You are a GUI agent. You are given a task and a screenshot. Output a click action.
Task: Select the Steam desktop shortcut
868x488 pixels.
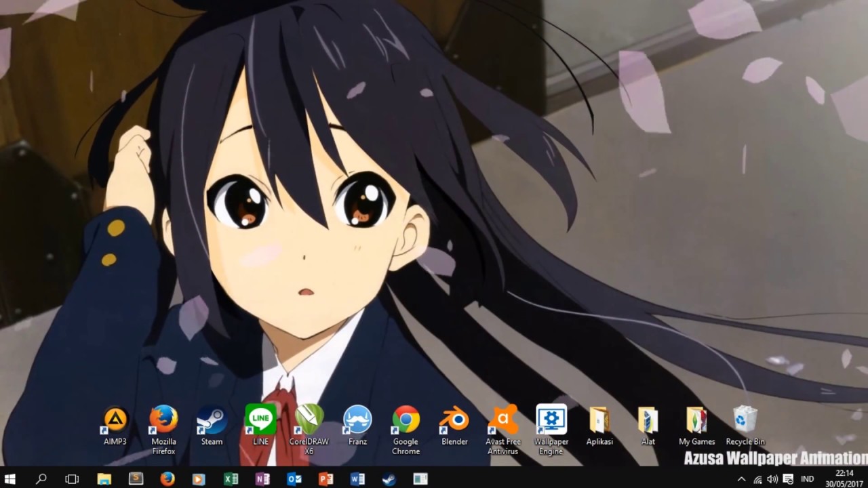212,426
